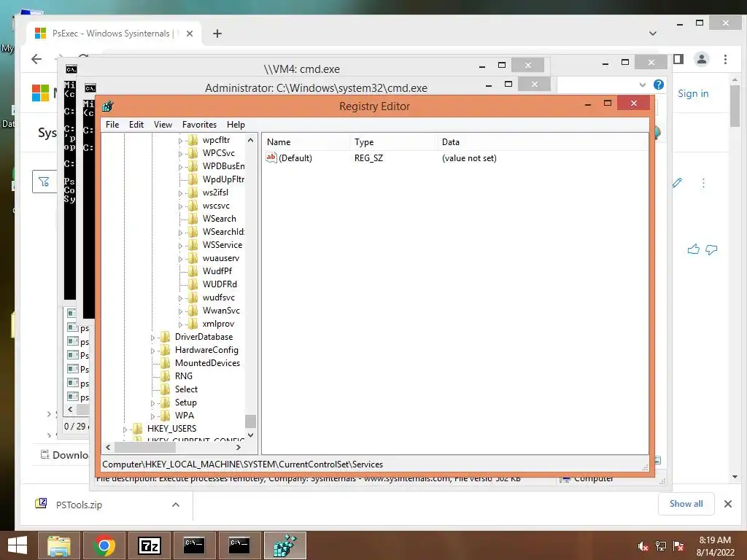Open the Edit menu in Registry Editor
This screenshot has height=560, width=747.
pyautogui.click(x=136, y=124)
